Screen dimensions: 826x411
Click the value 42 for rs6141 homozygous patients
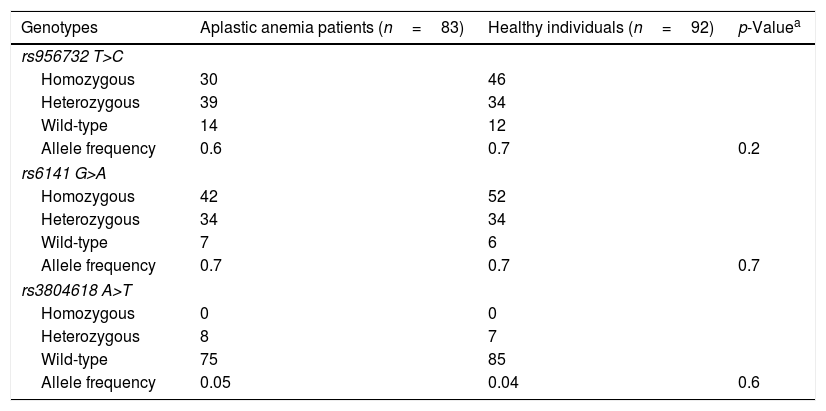pyautogui.click(x=209, y=196)
